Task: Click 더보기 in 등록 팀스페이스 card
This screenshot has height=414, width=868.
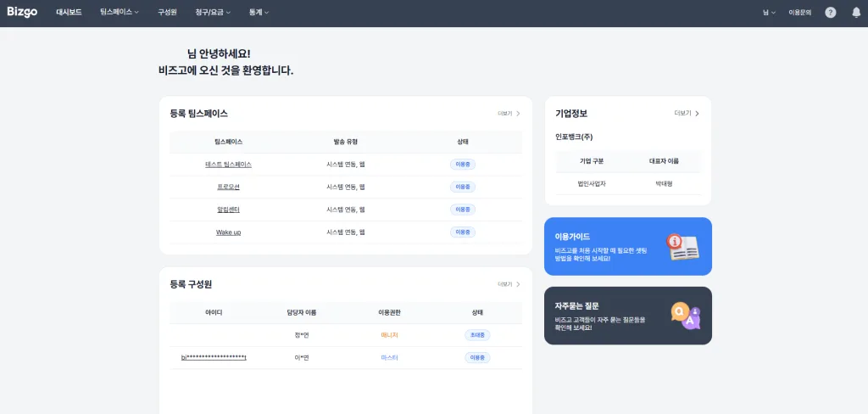Action: [x=509, y=114]
